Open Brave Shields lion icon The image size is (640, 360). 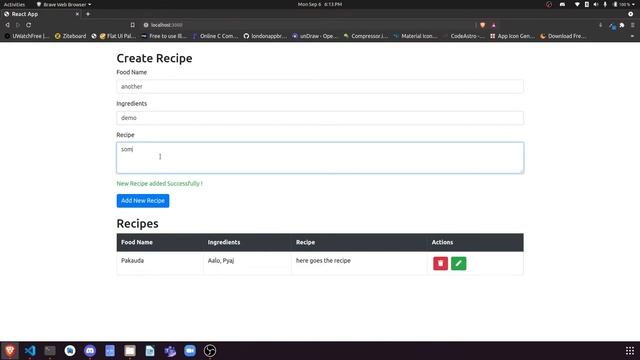482,25
